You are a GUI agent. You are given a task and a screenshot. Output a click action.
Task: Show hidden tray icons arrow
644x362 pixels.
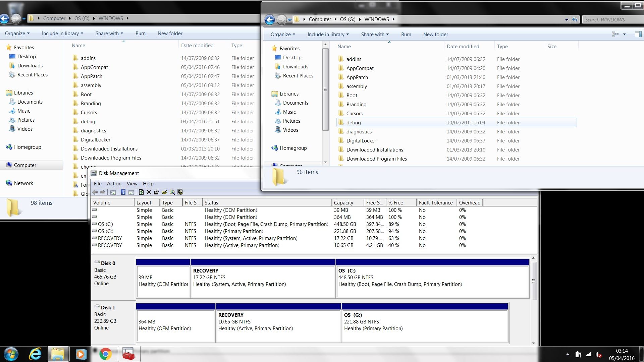click(x=568, y=354)
